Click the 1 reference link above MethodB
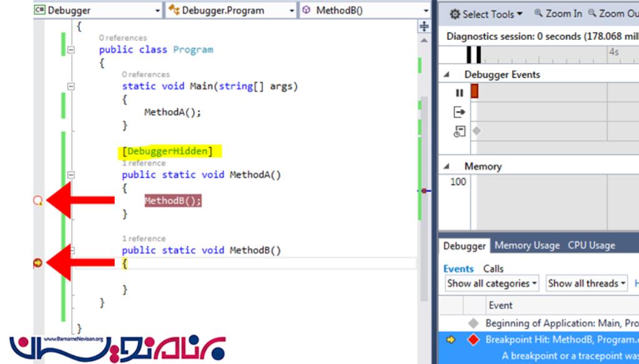The image size is (639, 364). tap(144, 239)
